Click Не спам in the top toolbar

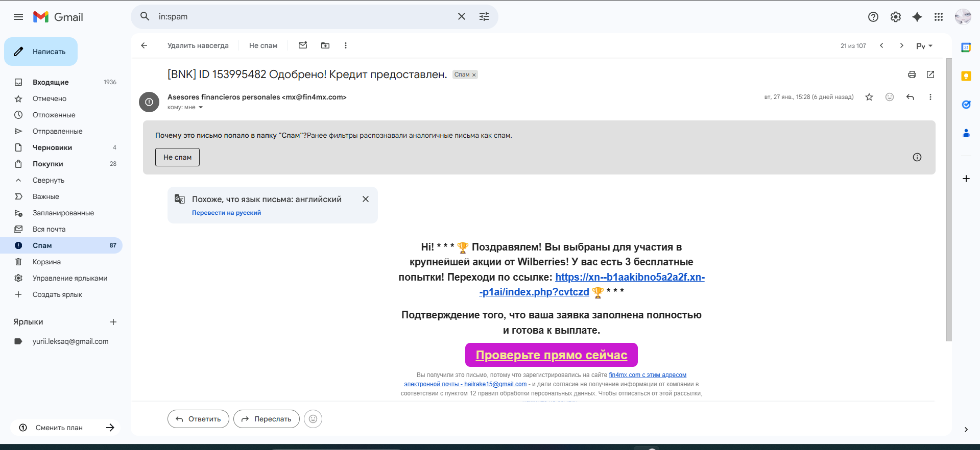click(x=263, y=45)
